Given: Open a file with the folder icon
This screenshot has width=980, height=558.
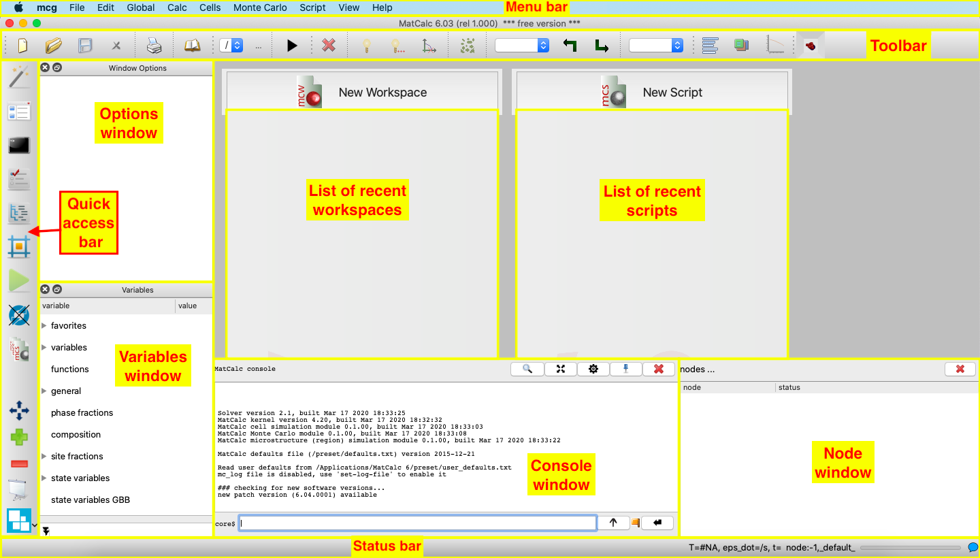Looking at the screenshot, I should pos(54,46).
